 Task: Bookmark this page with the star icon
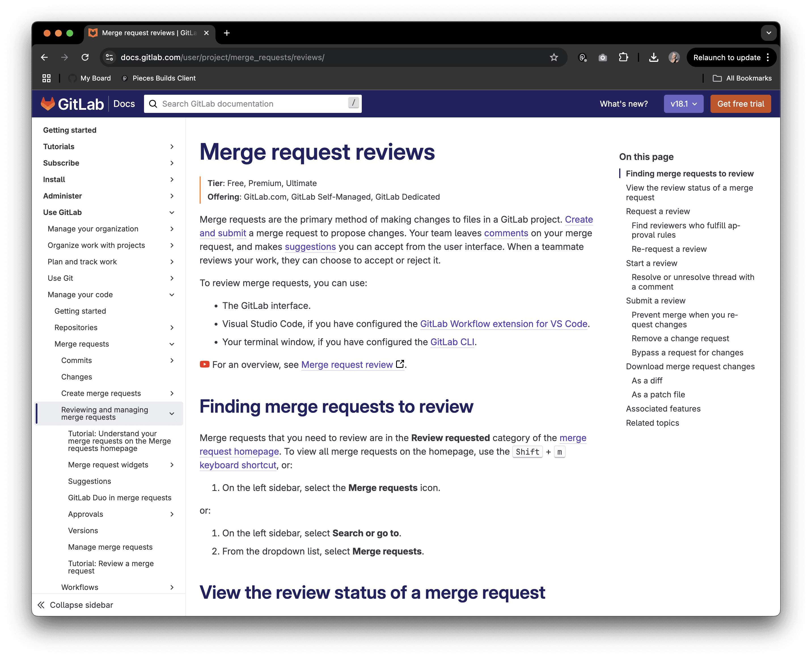click(x=554, y=57)
